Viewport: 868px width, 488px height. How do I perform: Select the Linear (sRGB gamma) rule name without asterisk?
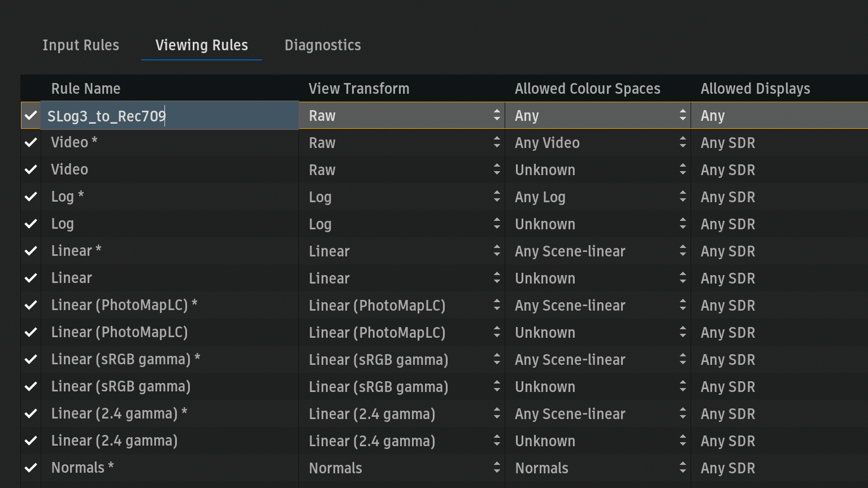[x=121, y=386]
